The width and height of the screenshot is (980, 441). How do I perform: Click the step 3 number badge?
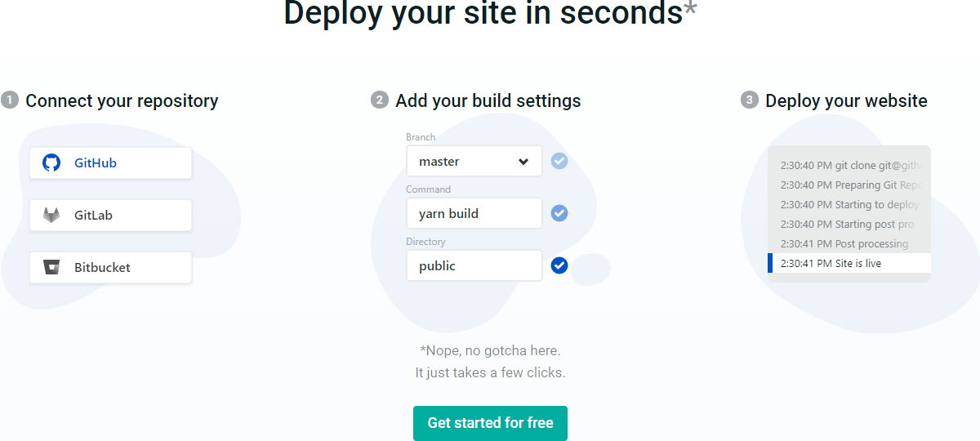[749, 100]
